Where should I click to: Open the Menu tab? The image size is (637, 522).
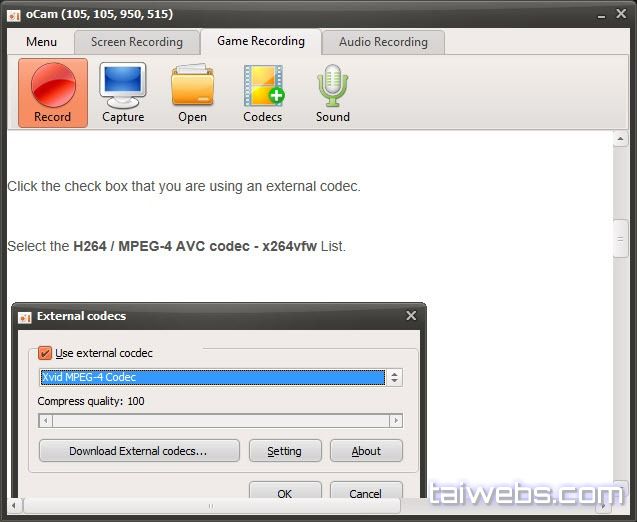pyautogui.click(x=41, y=42)
